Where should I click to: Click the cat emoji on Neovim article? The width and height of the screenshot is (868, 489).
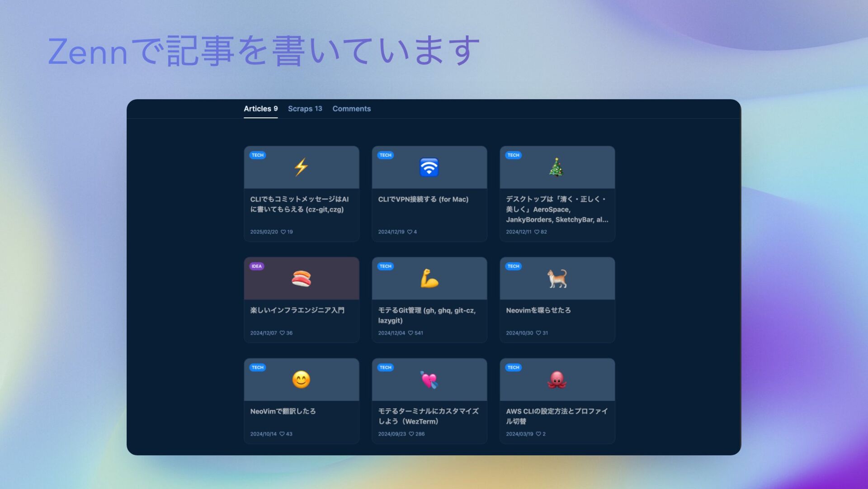coord(557,279)
